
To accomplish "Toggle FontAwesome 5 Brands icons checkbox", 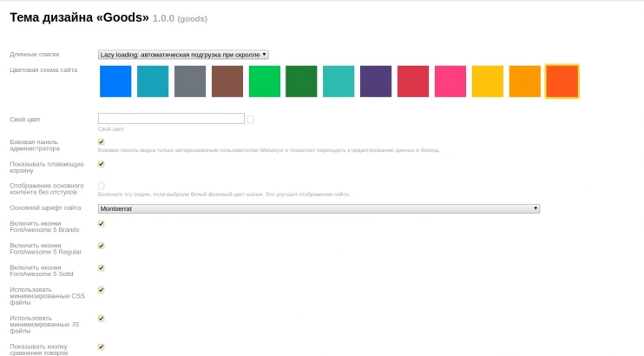I will (x=102, y=224).
